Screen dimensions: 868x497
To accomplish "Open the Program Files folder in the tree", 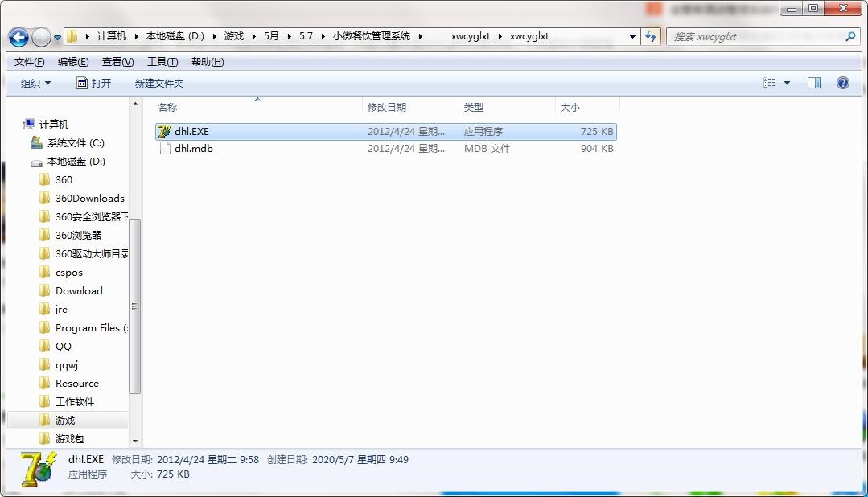I will 92,327.
